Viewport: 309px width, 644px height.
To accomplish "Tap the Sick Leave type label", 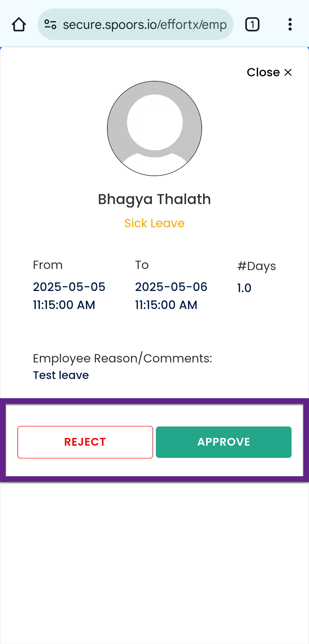I will coord(154,223).
